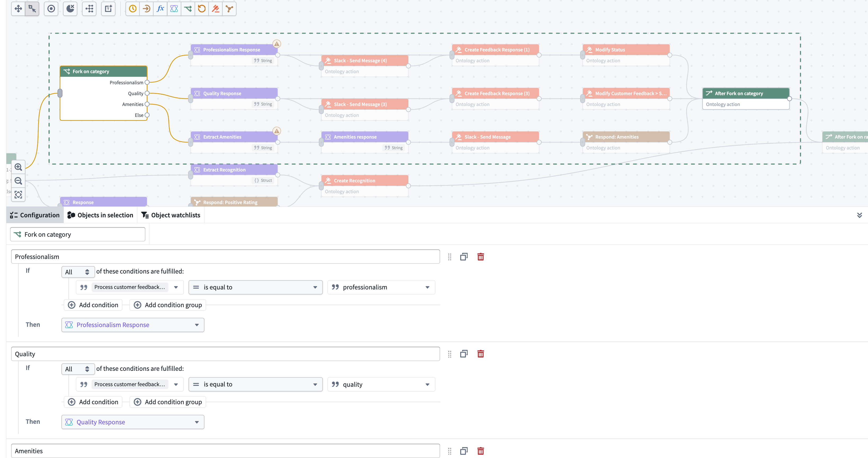Screen dimensions: 868x458
Task: Delete the Amenities branch
Action: pyautogui.click(x=481, y=451)
